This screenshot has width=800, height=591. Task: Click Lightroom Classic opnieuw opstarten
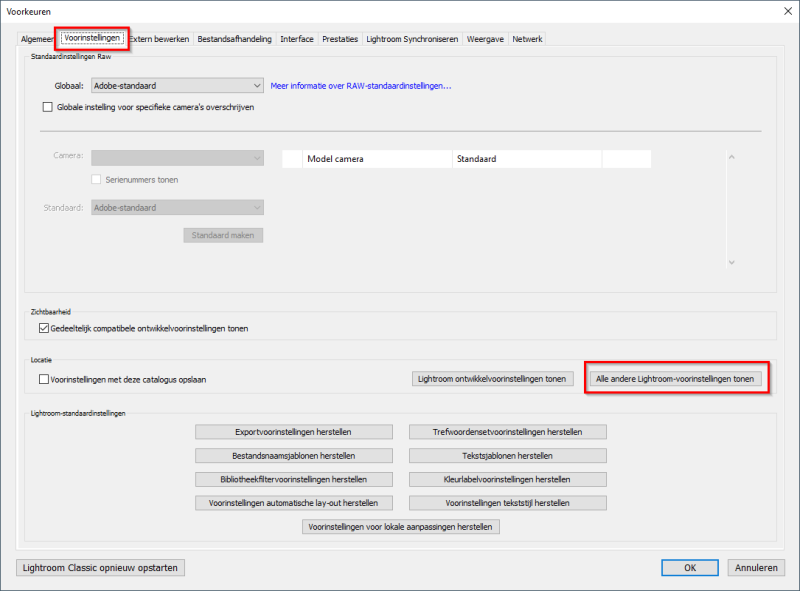coord(100,568)
